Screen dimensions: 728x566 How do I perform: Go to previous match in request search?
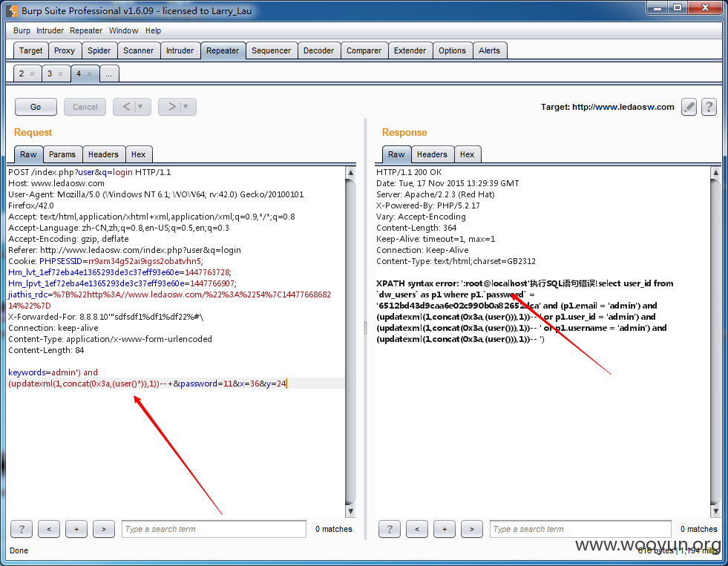click(x=49, y=529)
